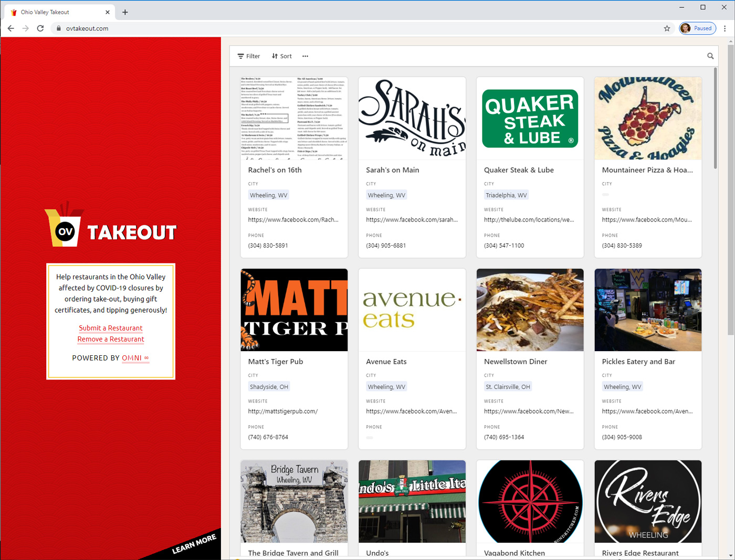Screen dimensions: 735x560
Task: Click Triadelphia, WV city tag
Action: (x=506, y=195)
